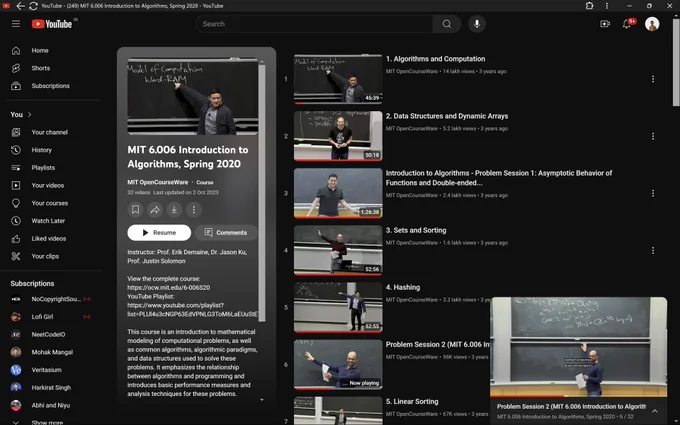Image resolution: width=680 pixels, height=425 pixels.
Task: Open options for Sets and Sorting video
Action: 653,251
